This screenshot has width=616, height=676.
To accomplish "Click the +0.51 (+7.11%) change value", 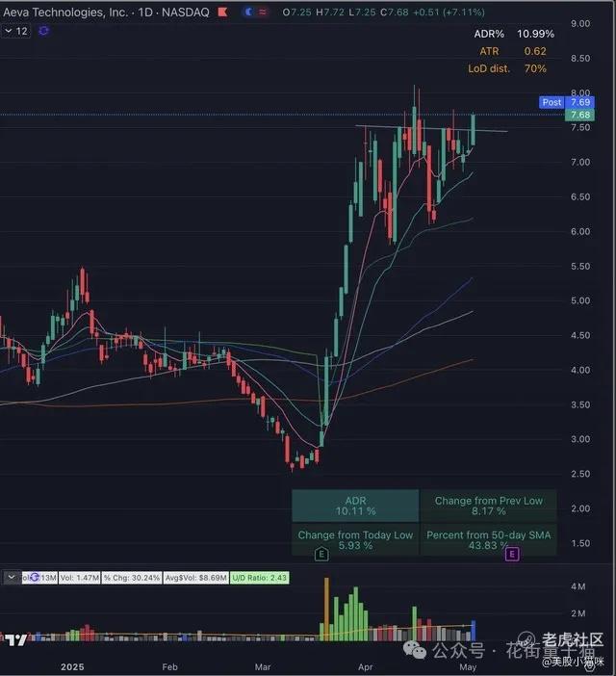I will coord(449,13).
